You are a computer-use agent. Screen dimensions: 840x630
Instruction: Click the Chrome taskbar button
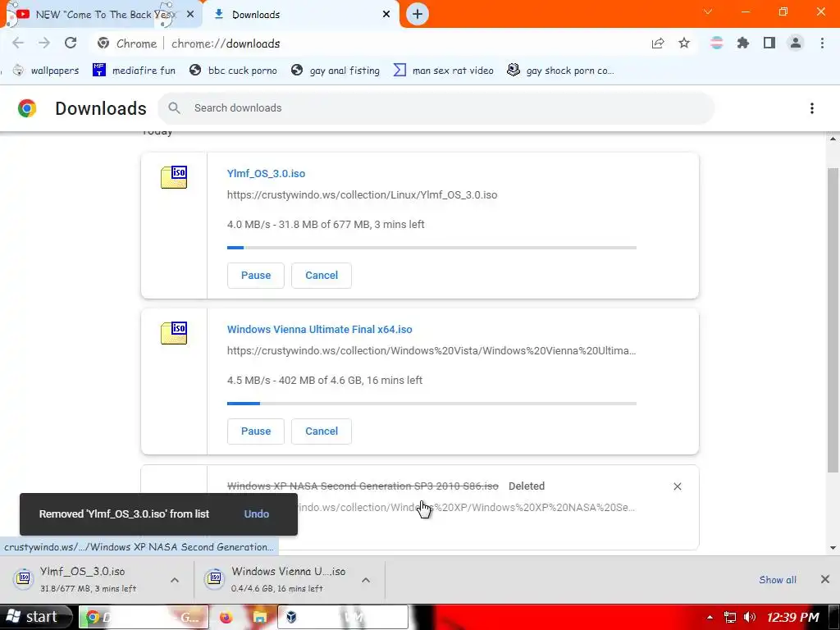pyautogui.click(x=144, y=617)
